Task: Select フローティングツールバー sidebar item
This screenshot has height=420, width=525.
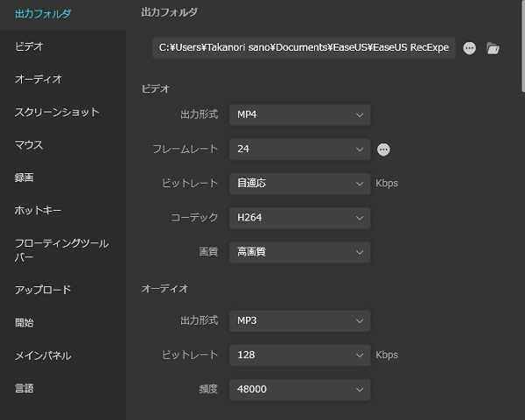Action: 63,250
